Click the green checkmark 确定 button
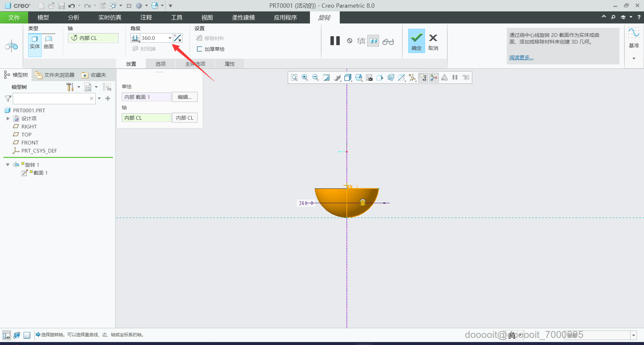The height and width of the screenshot is (345, 644). pos(416,41)
